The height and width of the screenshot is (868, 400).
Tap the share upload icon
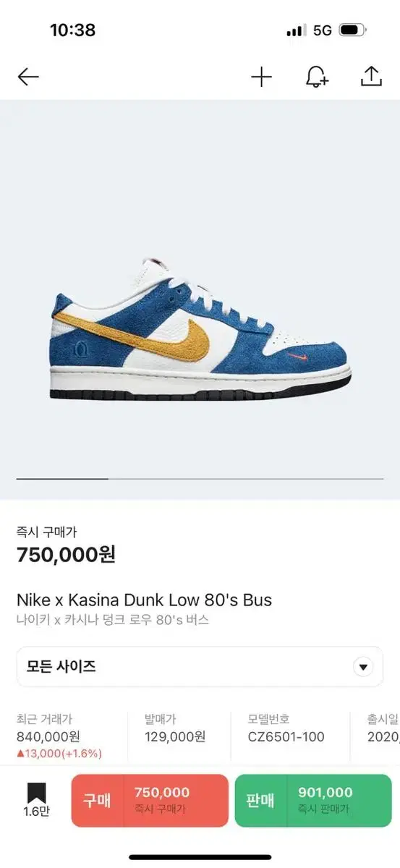[371, 77]
